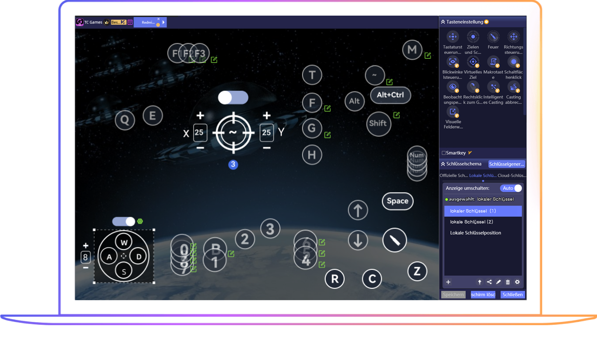597x364 pixels.
Task: Choose the Rechtsklick zum Gehen tool
Action: click(473, 87)
